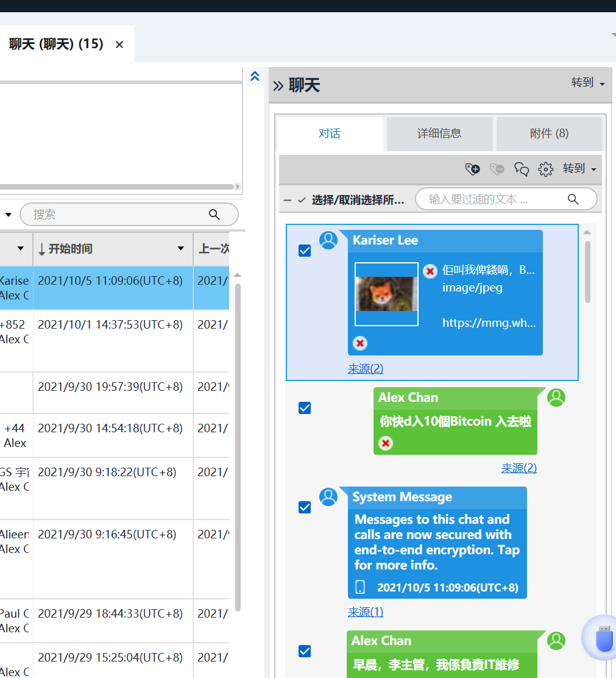Viewport: 616px width, 678px height.
Task: Click the remove tag heart-minus icon
Action: (x=497, y=169)
